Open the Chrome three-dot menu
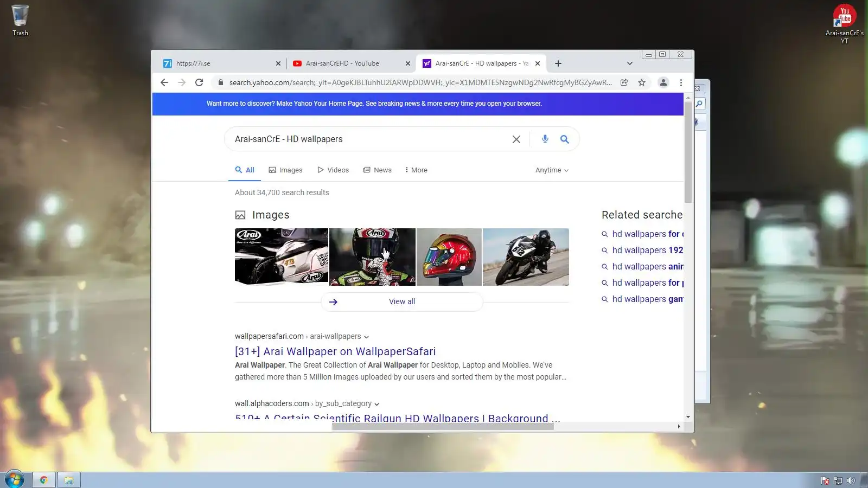Image resolution: width=868 pixels, height=488 pixels. 681,82
